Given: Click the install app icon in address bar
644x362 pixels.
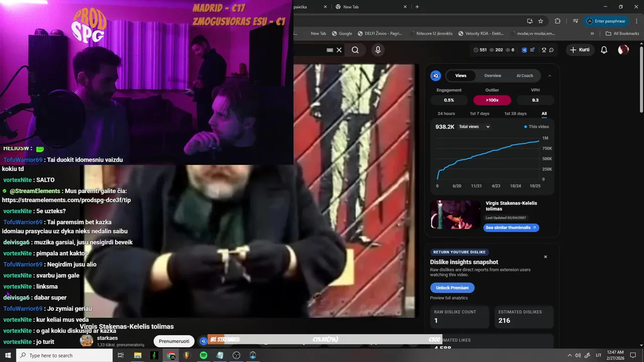Looking at the screenshot, I should click(530, 21).
